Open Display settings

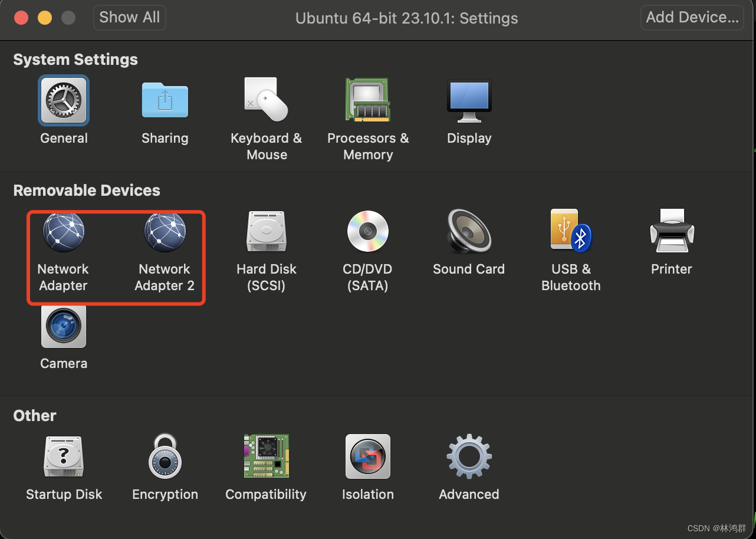(469, 100)
